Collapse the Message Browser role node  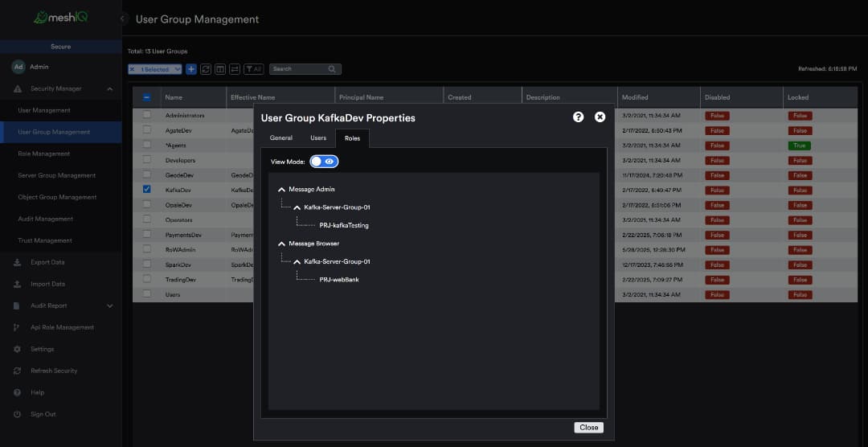[281, 244]
